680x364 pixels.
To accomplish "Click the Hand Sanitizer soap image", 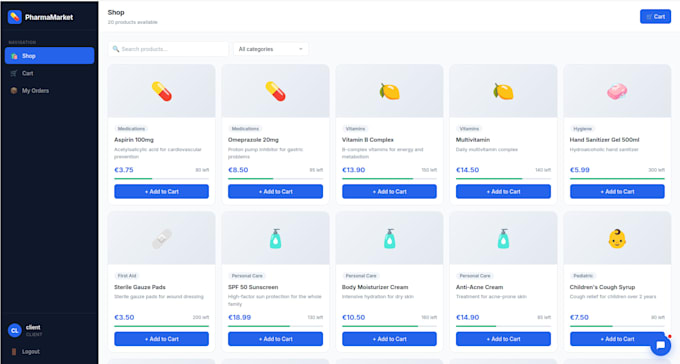I will click(x=617, y=91).
